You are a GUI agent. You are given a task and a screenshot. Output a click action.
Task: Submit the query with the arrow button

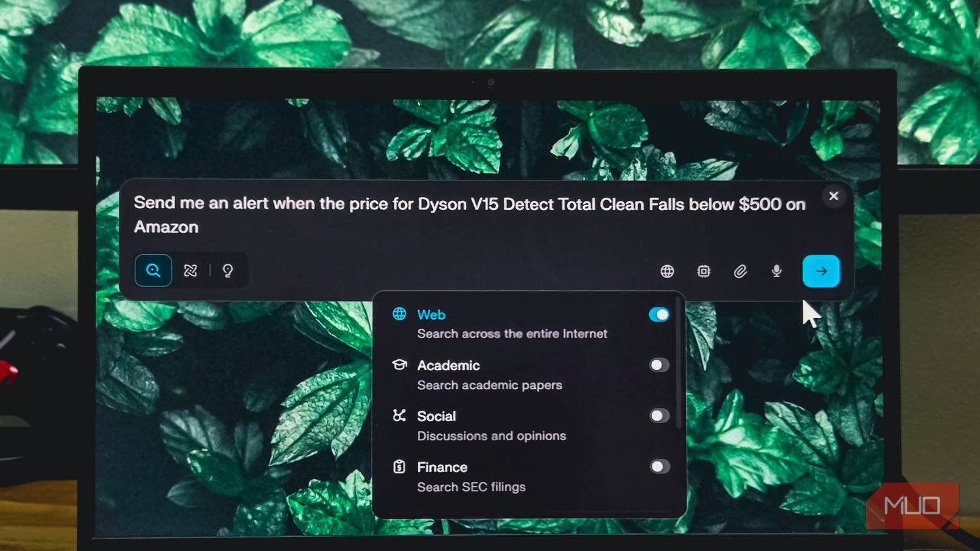coord(821,271)
